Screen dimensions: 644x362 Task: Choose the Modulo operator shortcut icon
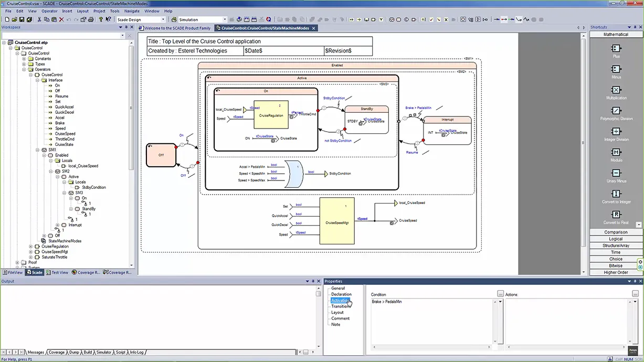point(616,152)
